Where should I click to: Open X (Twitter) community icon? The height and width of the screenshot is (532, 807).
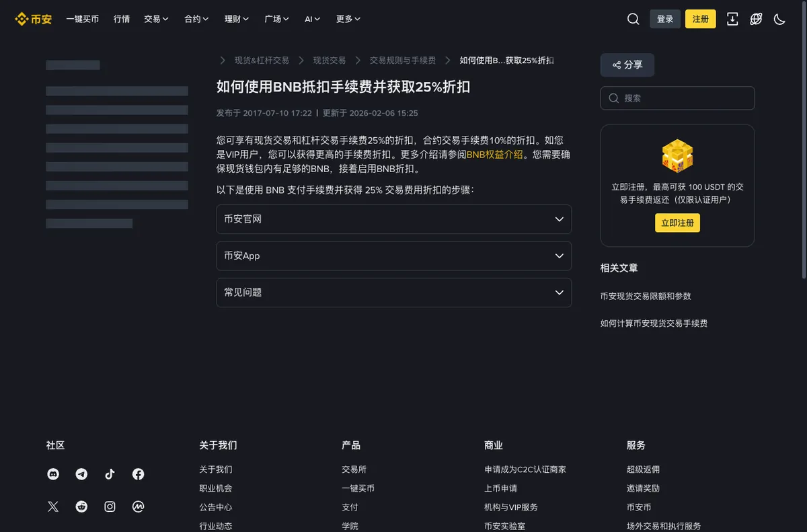click(53, 506)
